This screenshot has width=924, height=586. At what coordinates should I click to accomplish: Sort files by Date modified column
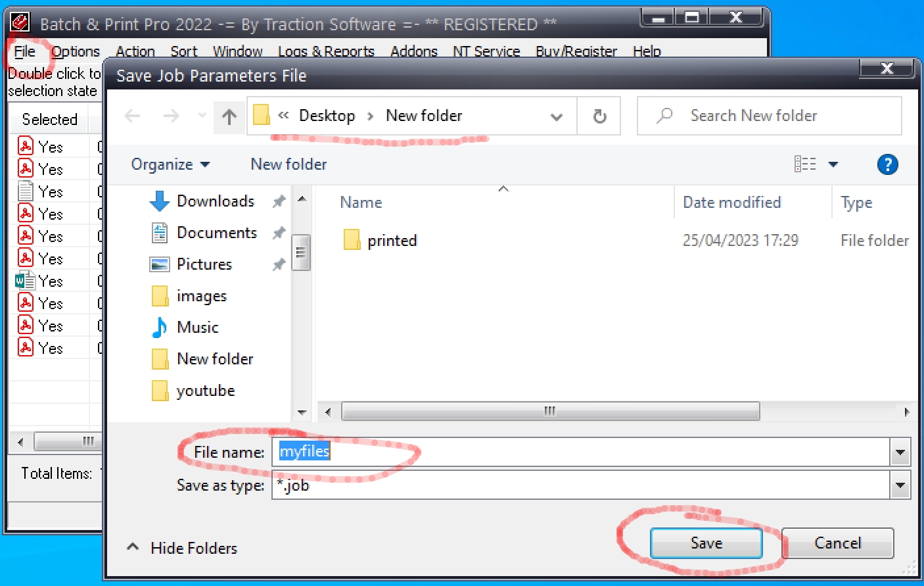click(x=731, y=203)
